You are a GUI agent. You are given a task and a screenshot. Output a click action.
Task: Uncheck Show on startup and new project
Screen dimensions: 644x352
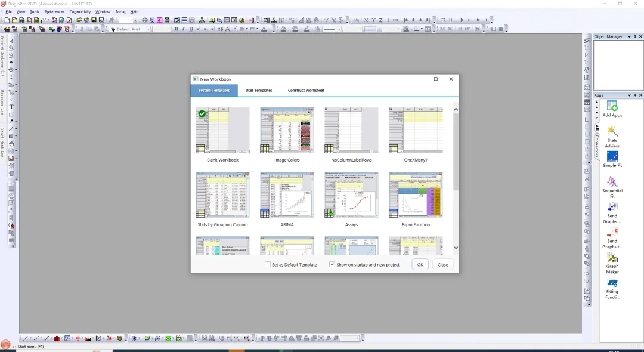click(x=332, y=265)
